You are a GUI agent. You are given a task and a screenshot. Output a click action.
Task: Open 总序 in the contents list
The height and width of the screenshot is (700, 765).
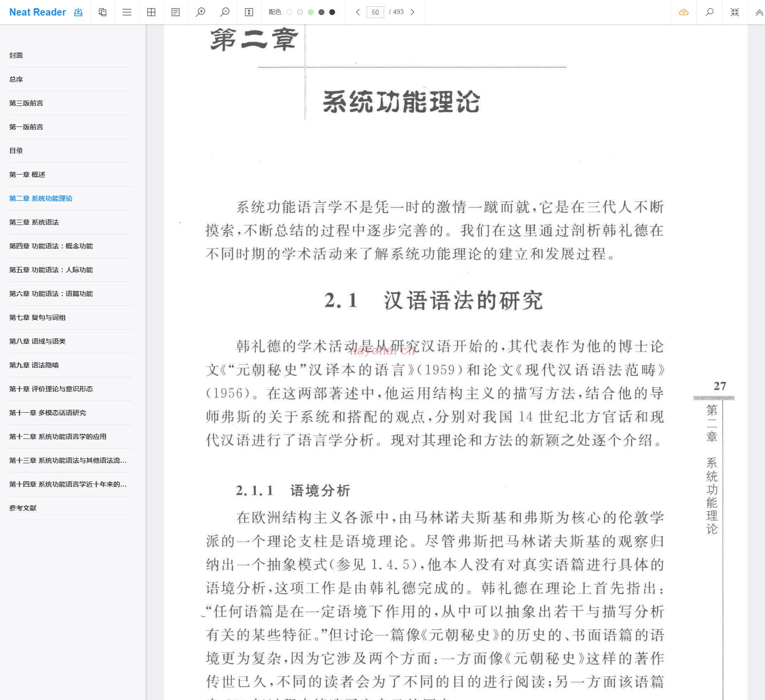coord(71,79)
